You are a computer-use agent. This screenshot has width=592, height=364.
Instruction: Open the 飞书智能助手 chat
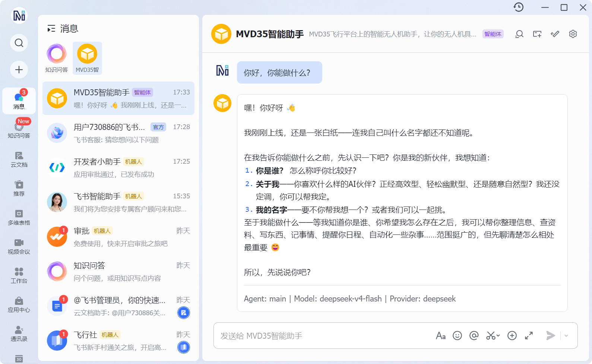coord(118,202)
